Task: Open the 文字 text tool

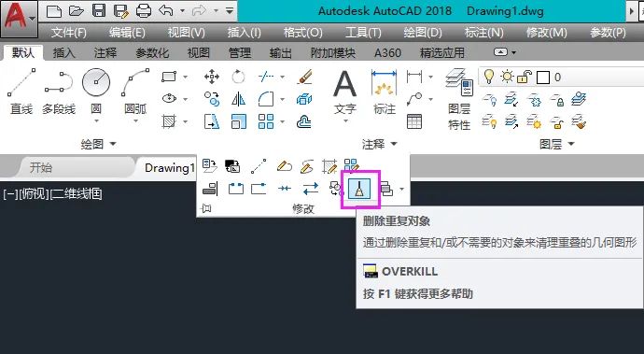Action: [x=345, y=95]
